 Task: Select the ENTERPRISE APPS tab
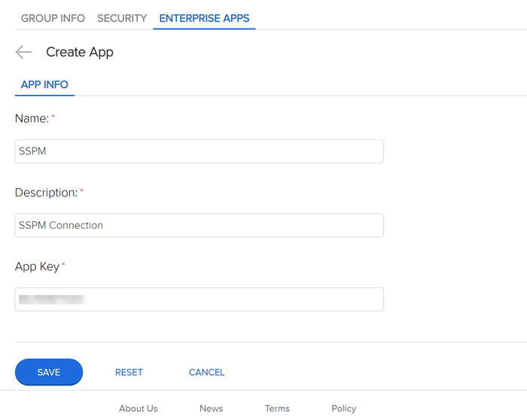tap(204, 18)
